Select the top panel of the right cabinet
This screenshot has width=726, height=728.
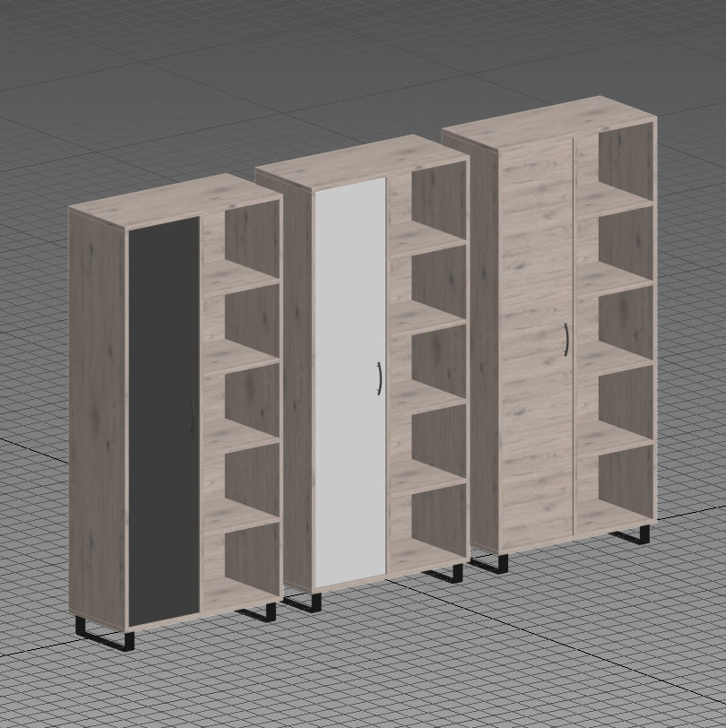click(x=549, y=123)
